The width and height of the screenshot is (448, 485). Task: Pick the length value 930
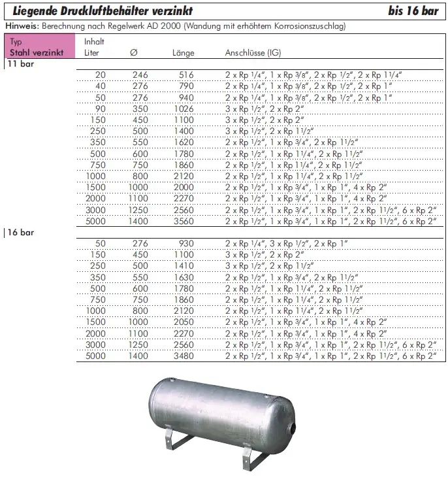click(186, 244)
